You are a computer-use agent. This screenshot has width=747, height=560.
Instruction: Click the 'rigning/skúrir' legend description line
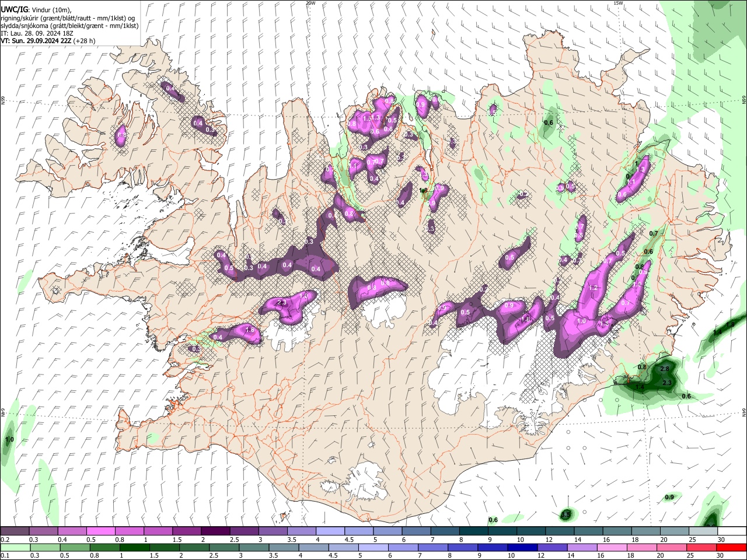pos(68,18)
